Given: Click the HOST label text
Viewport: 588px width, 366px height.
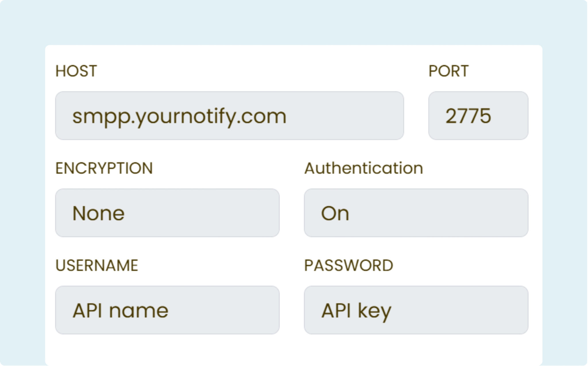Looking at the screenshot, I should 76,71.
